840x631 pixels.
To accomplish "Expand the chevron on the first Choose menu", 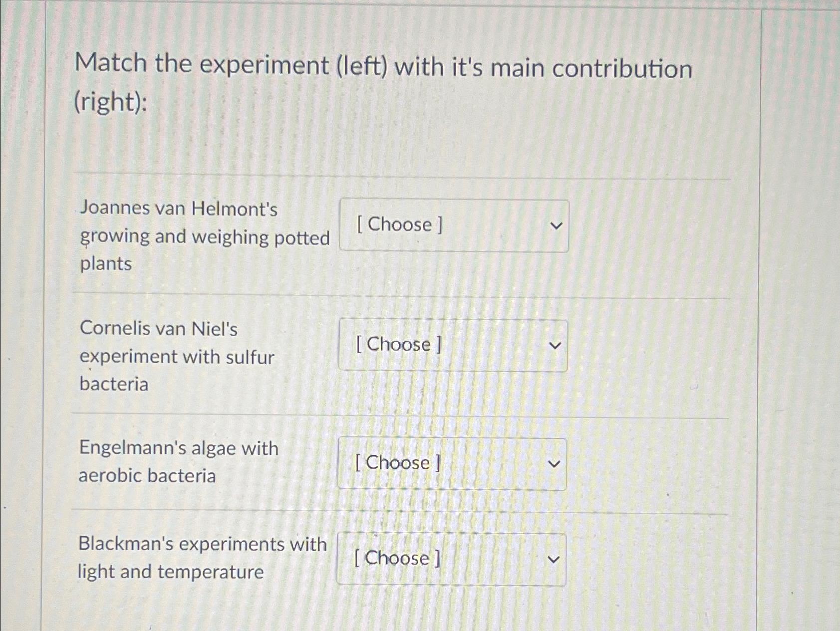I will (556, 225).
